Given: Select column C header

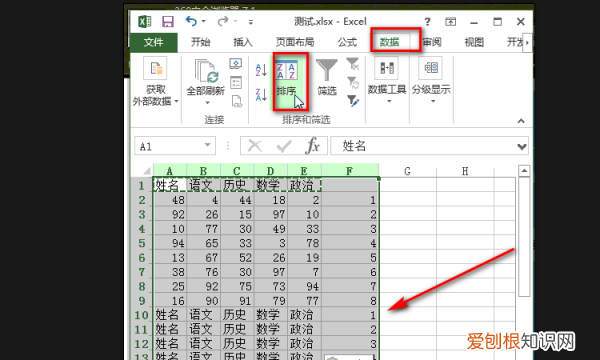Looking at the screenshot, I should click(x=237, y=171).
